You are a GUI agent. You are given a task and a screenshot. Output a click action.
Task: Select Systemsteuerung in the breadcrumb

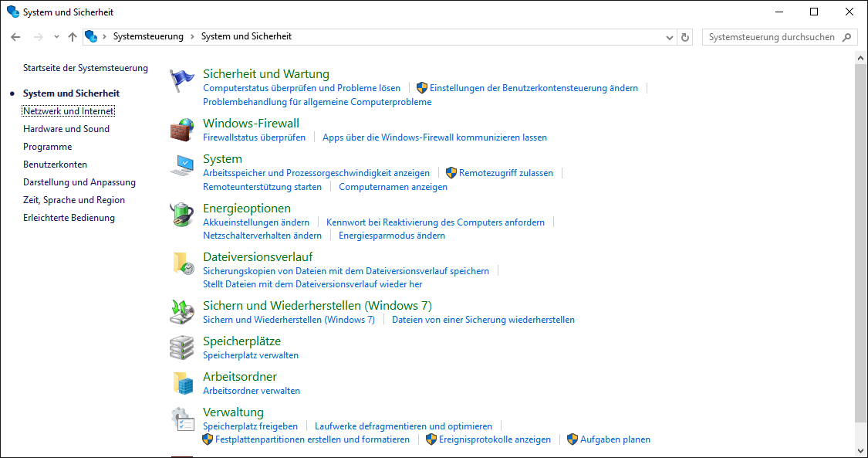coord(148,36)
